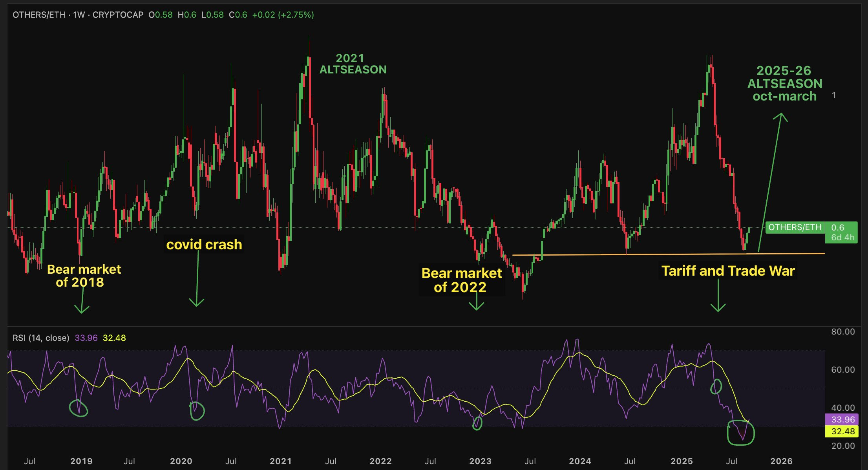Click the Tariff and Trade War label
Viewport: 868px width, 470px height.
click(x=728, y=271)
